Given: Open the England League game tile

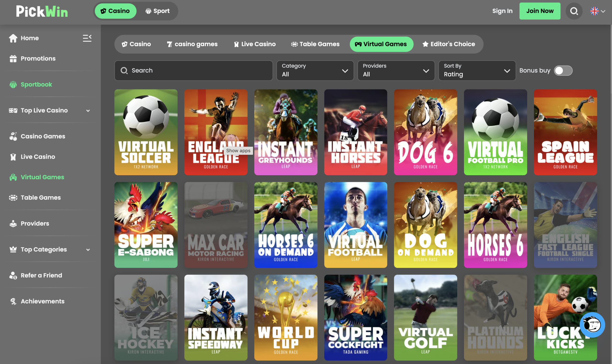Looking at the screenshot, I should [216, 132].
